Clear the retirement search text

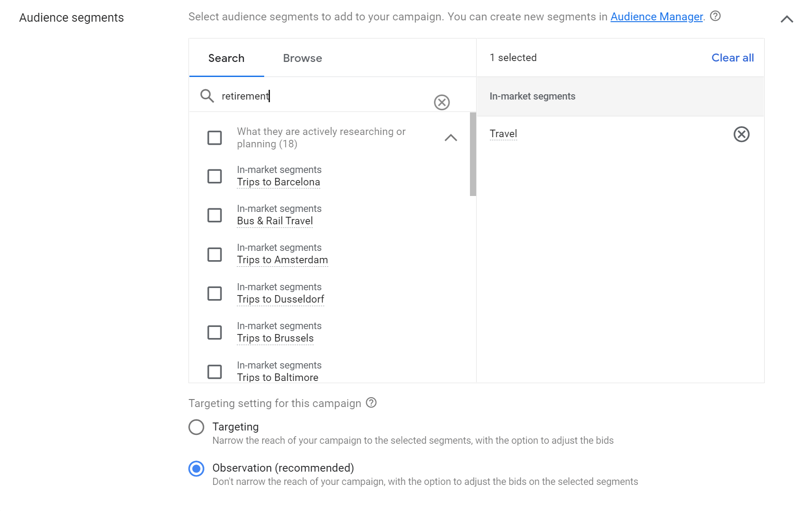(x=441, y=102)
